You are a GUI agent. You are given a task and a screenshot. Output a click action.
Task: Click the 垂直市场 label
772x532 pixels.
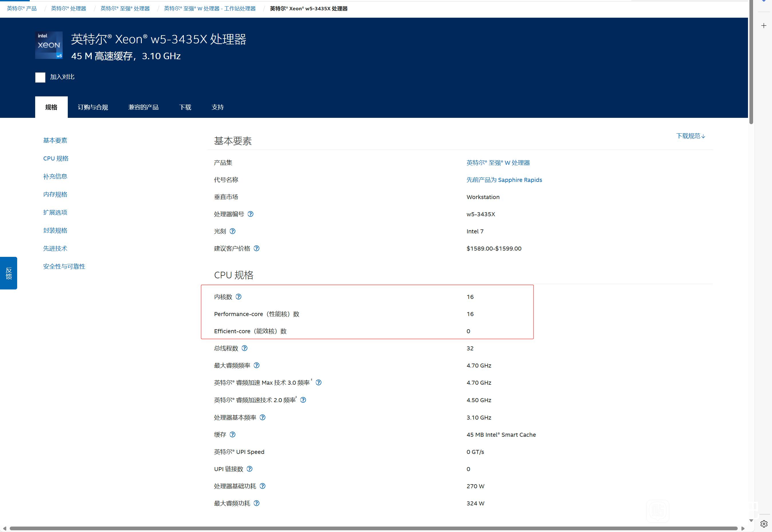pos(226,197)
